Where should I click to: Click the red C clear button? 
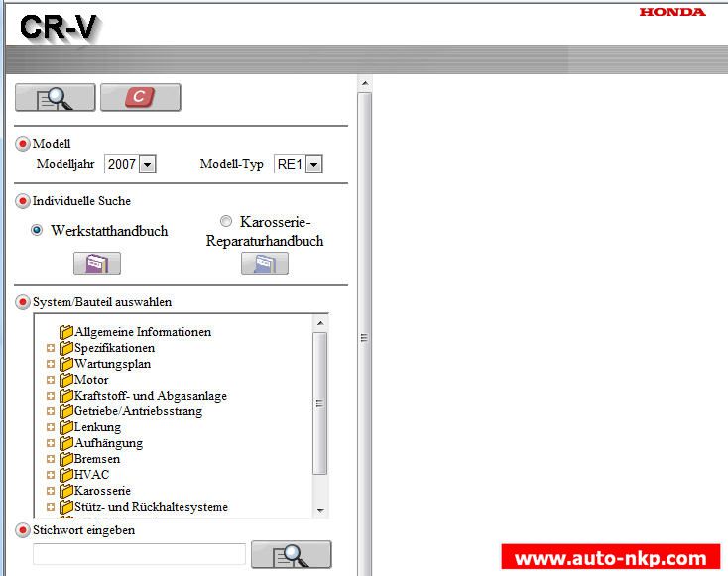pos(141,97)
